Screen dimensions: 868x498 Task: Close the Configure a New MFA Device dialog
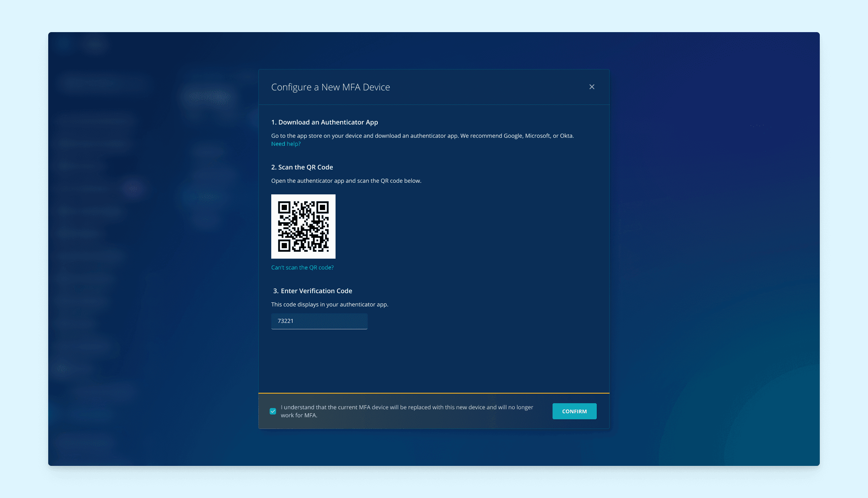pyautogui.click(x=592, y=87)
